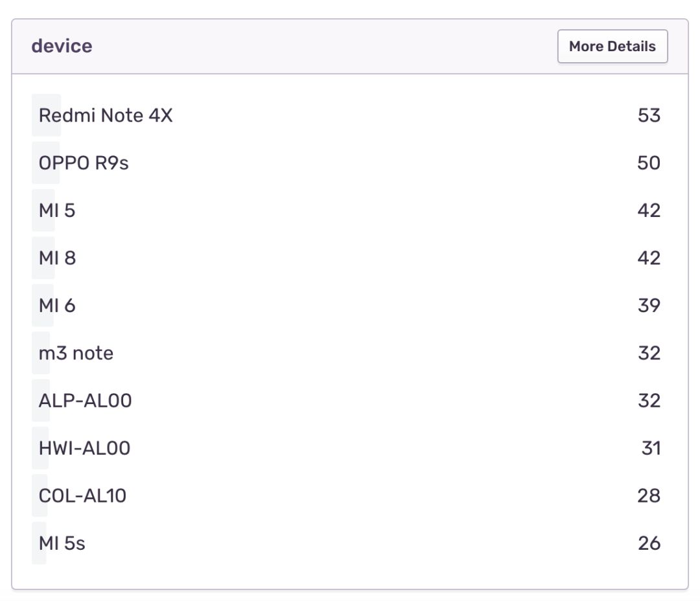Click the device panel heading
Image resolution: width=700 pixels, height=601 pixels.
click(62, 47)
